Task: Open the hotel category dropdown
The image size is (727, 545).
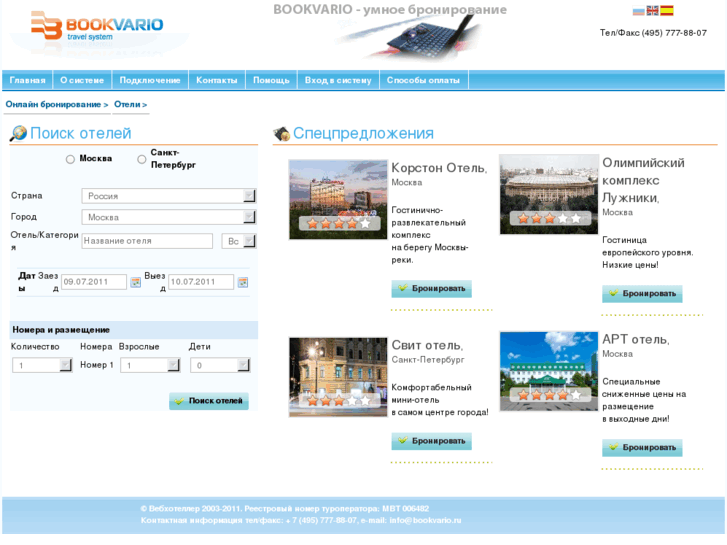Action: pos(239,241)
